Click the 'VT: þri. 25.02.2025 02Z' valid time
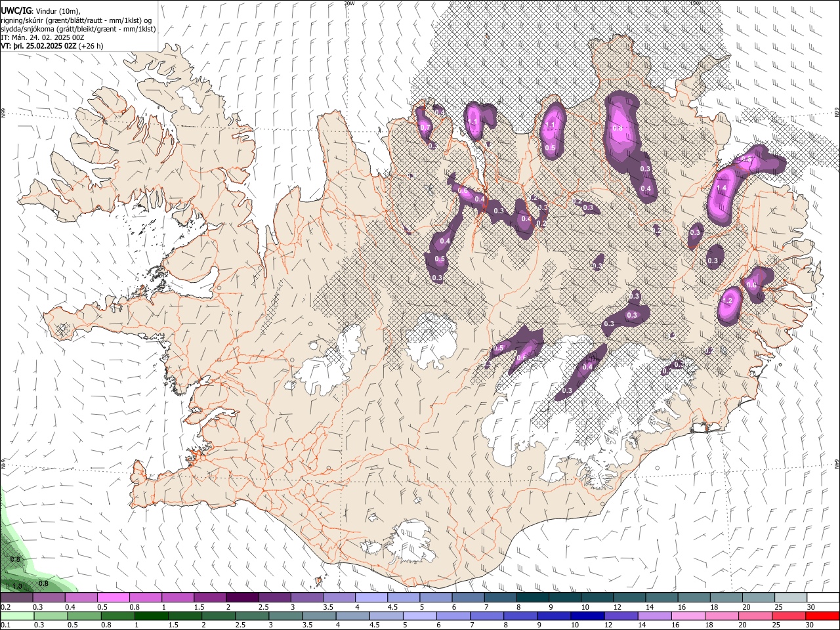The width and height of the screenshot is (840, 630). pyautogui.click(x=39, y=47)
